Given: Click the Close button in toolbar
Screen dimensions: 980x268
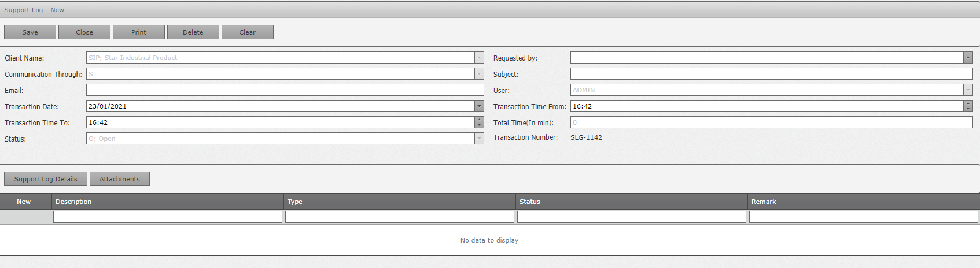Looking at the screenshot, I should tap(84, 32).
